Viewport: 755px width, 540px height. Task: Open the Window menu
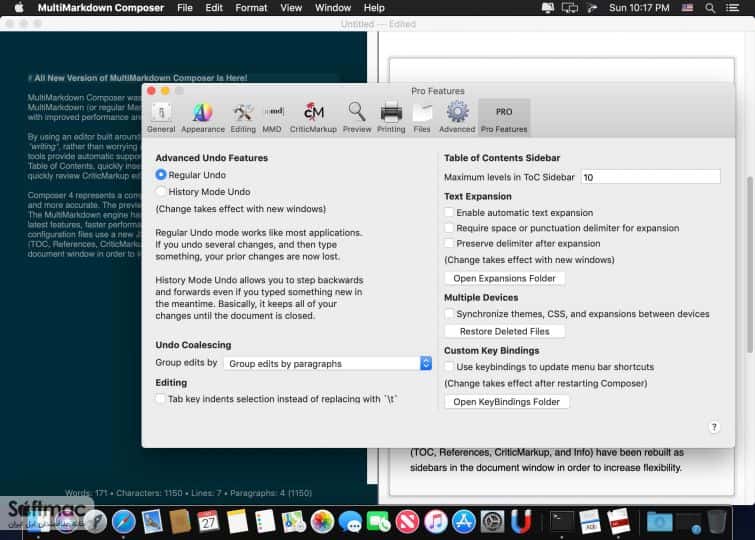333,8
